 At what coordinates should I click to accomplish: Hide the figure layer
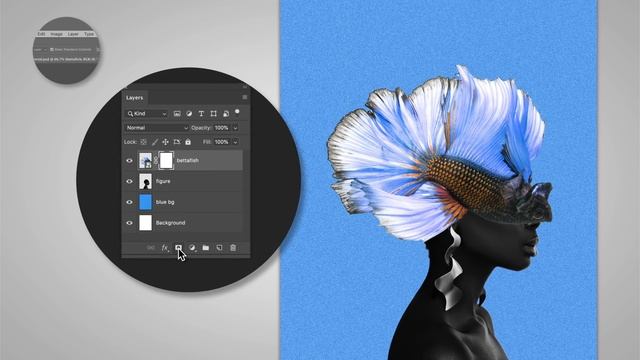[x=129, y=181]
